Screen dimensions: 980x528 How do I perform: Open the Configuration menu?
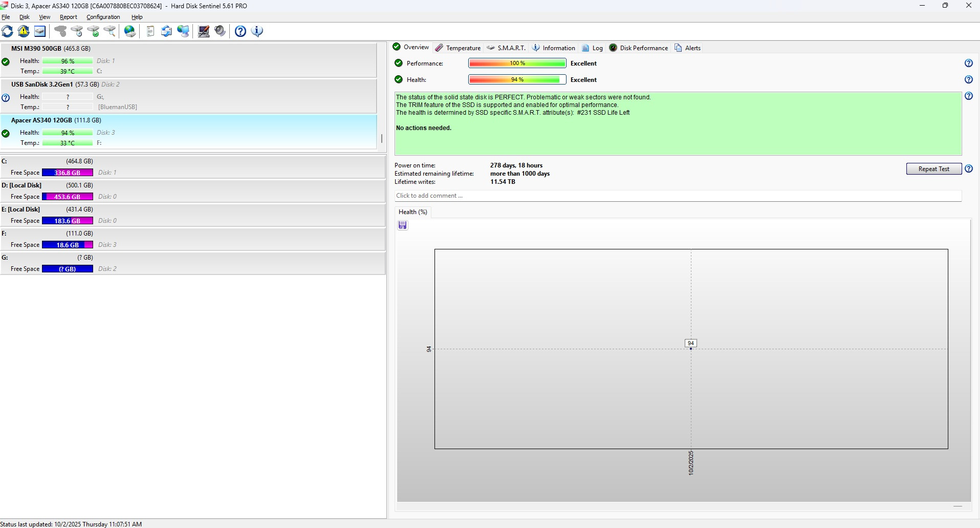coord(103,17)
